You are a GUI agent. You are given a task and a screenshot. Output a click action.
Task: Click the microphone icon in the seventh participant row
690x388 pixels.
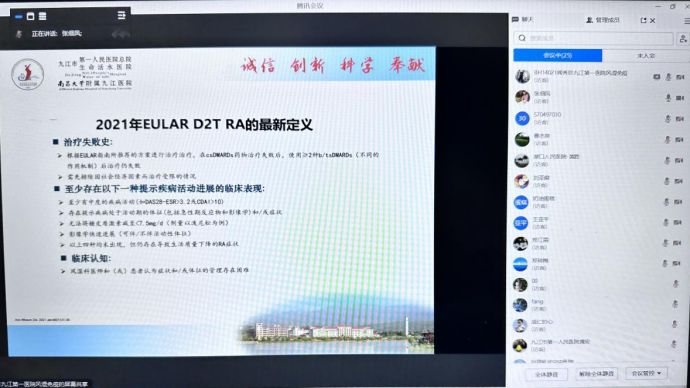tap(666, 202)
